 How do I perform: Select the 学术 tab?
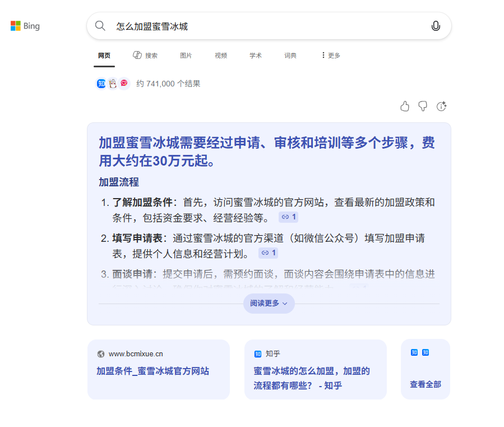(x=256, y=56)
